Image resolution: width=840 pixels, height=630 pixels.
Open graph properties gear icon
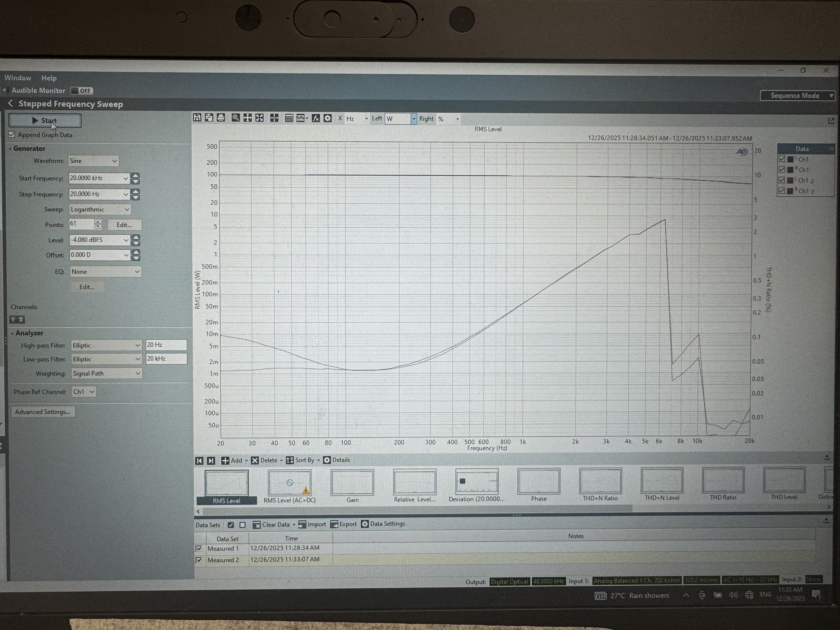click(x=327, y=118)
